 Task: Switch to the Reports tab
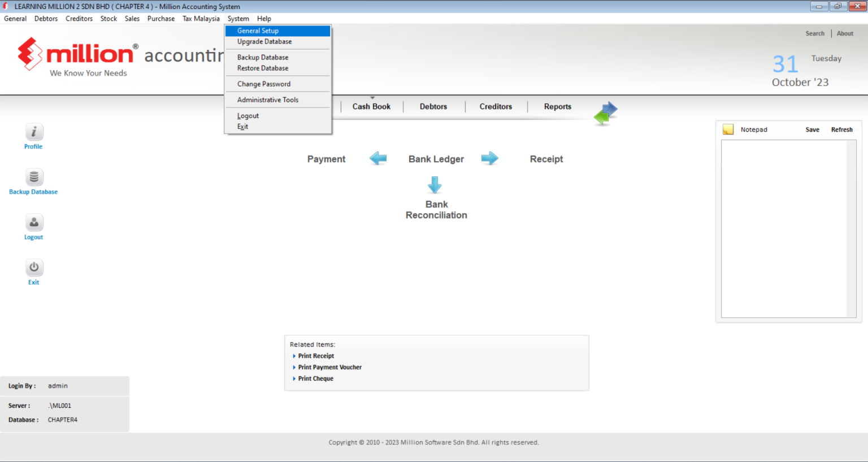pos(558,106)
